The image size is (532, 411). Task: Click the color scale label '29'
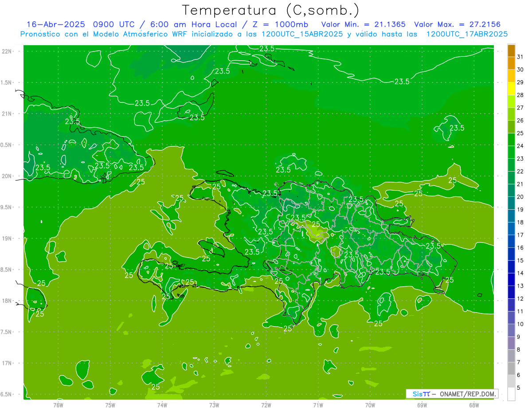coord(520,82)
